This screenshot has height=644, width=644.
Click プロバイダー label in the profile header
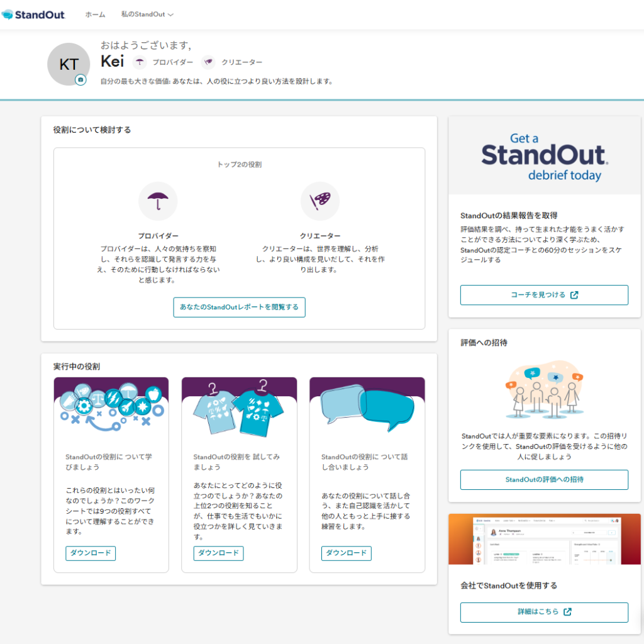click(173, 62)
